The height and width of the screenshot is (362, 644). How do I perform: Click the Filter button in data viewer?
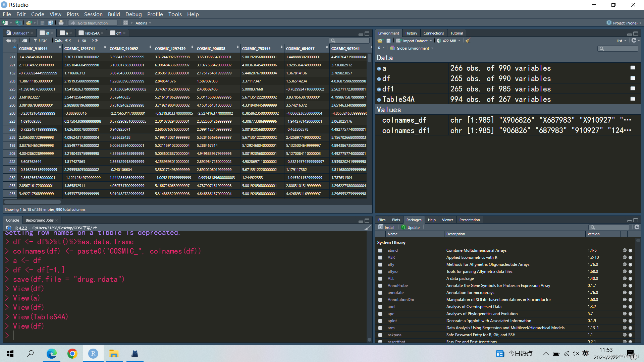point(40,40)
